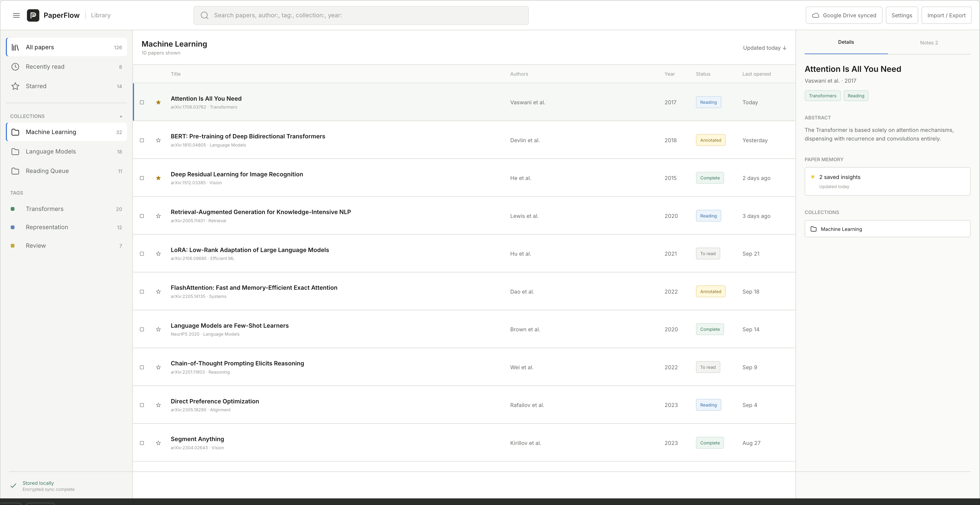Image resolution: width=980 pixels, height=505 pixels.
Task: Star the BERT paper
Action: (158, 140)
